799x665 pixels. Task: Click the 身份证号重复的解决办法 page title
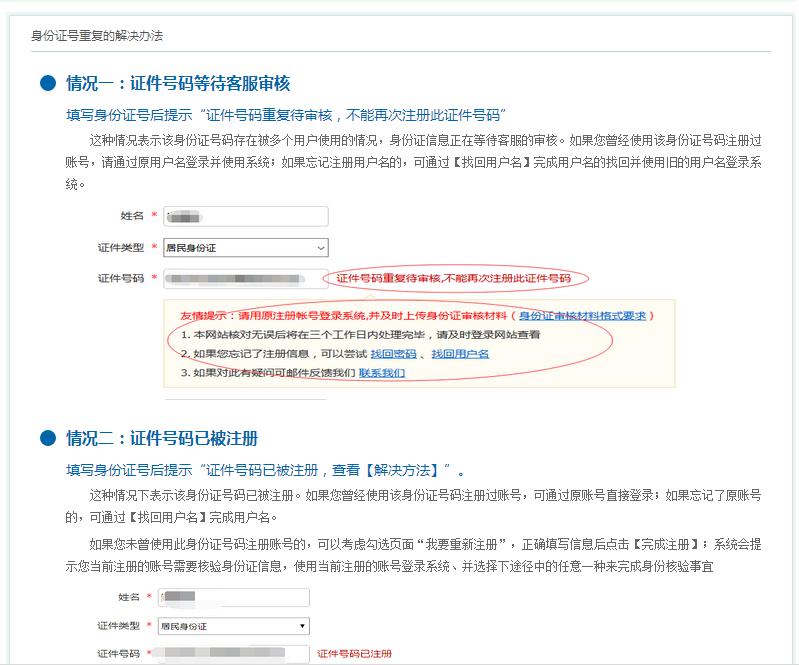pos(97,36)
